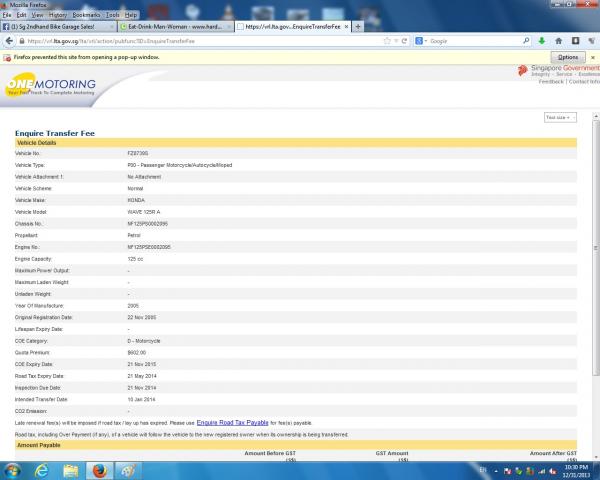
Task: Dismiss the pop-up blocked notification bar
Action: (x=593, y=57)
